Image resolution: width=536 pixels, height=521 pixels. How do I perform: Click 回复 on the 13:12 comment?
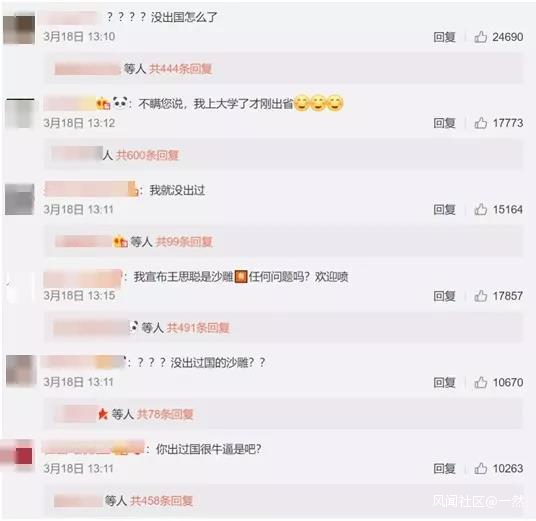pos(444,123)
